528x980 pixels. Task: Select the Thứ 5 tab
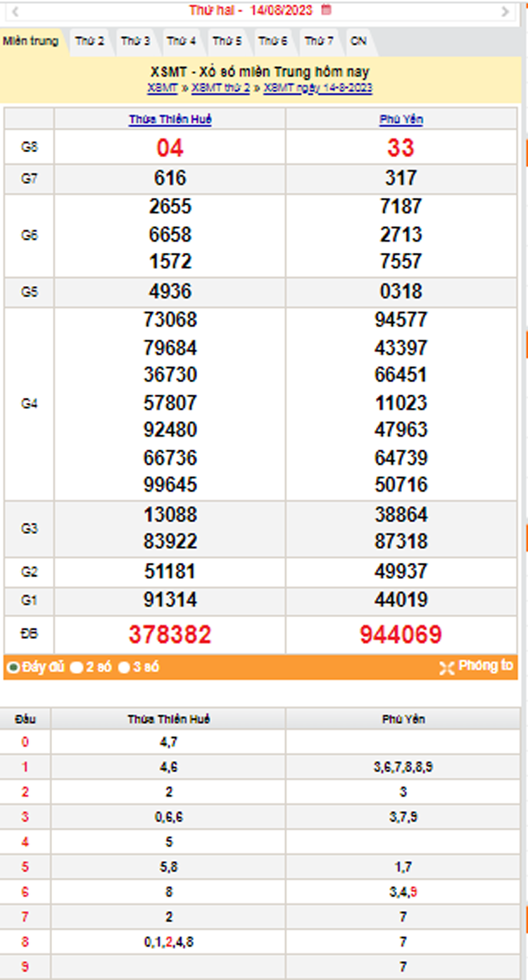point(227,42)
